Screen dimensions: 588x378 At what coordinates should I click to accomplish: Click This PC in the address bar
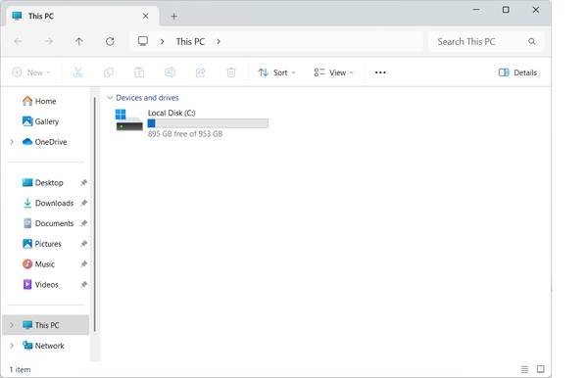(x=190, y=41)
